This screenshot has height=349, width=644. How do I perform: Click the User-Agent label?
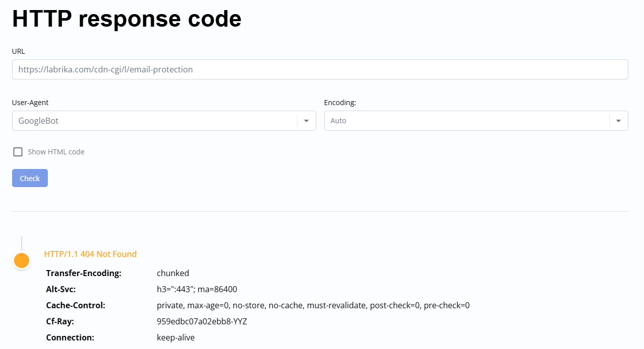coord(30,103)
